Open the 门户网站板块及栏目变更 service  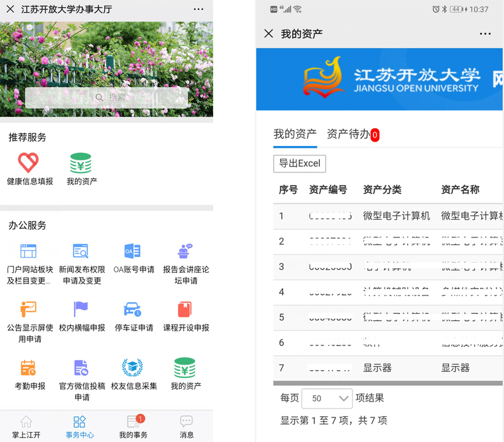click(28, 251)
